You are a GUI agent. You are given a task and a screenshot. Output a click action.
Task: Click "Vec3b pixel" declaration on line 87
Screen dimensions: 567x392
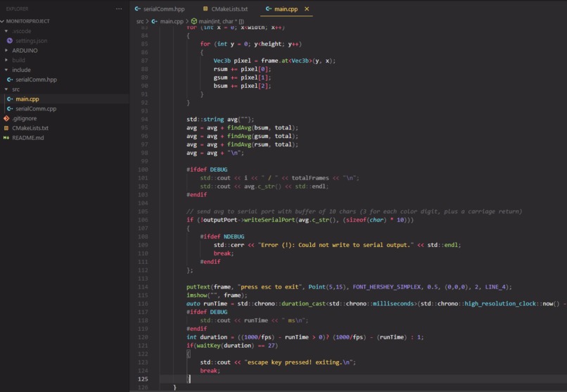(x=232, y=61)
